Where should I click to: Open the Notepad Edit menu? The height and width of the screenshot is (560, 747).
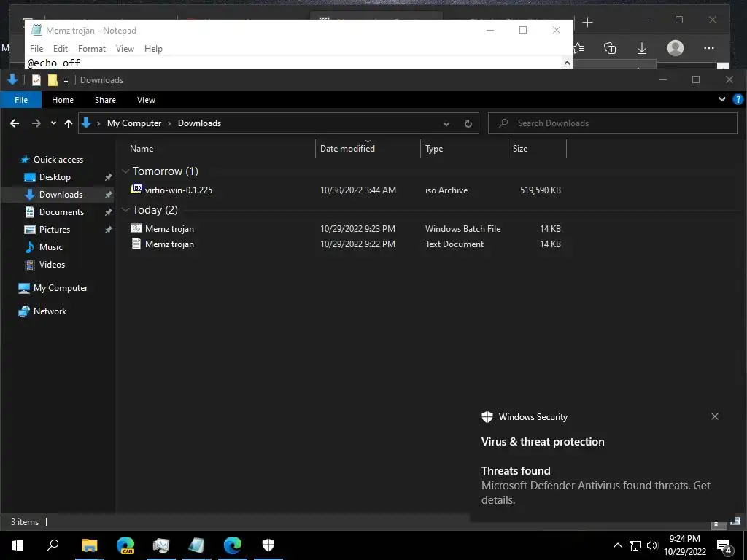[60, 49]
